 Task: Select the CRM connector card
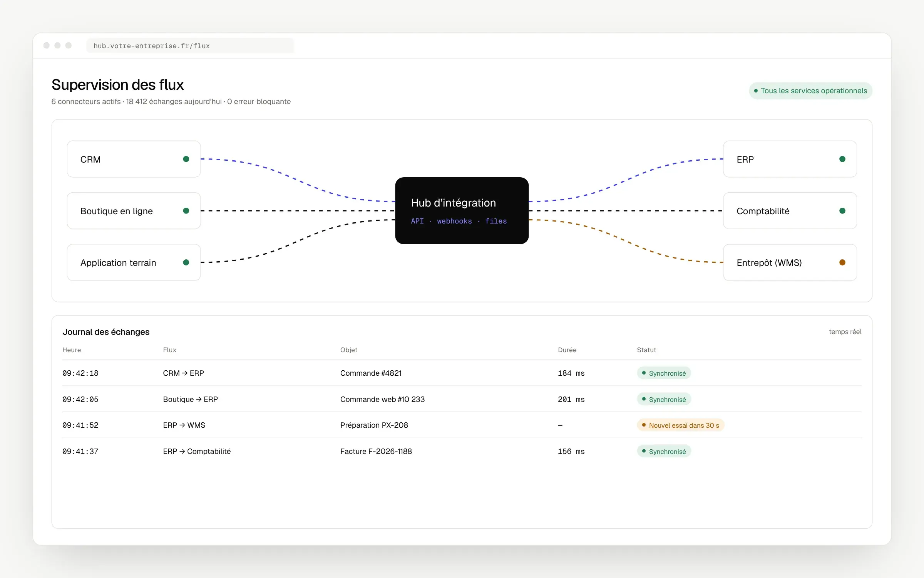134,159
